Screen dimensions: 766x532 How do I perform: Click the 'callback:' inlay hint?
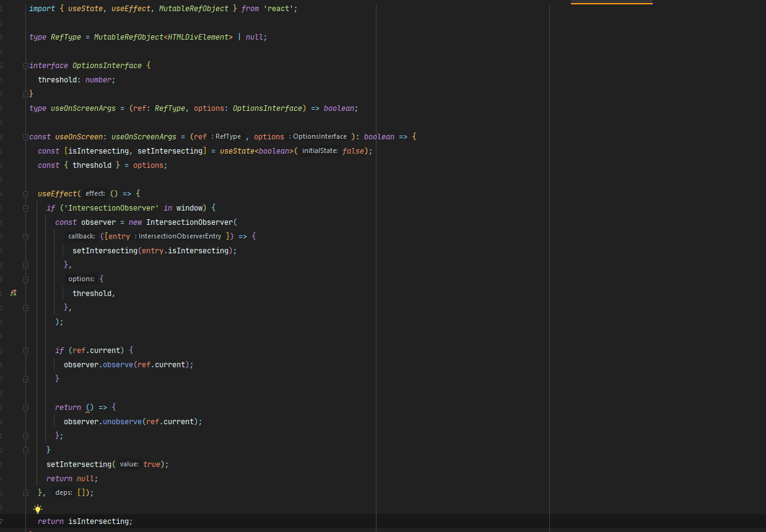(81, 237)
